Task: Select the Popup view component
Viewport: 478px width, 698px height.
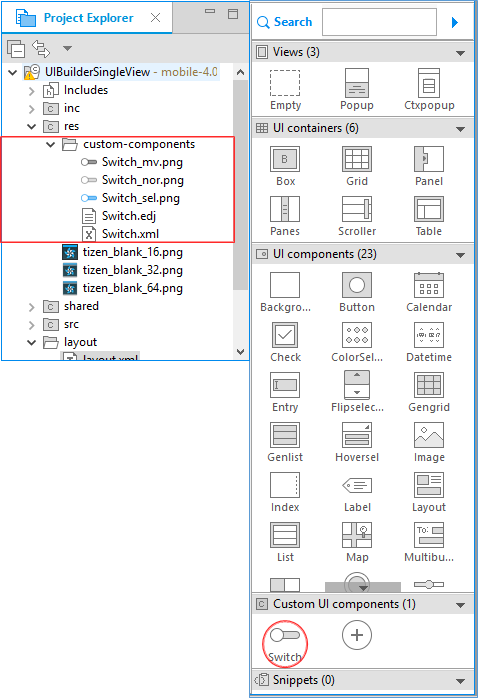Action: pyautogui.click(x=356, y=90)
